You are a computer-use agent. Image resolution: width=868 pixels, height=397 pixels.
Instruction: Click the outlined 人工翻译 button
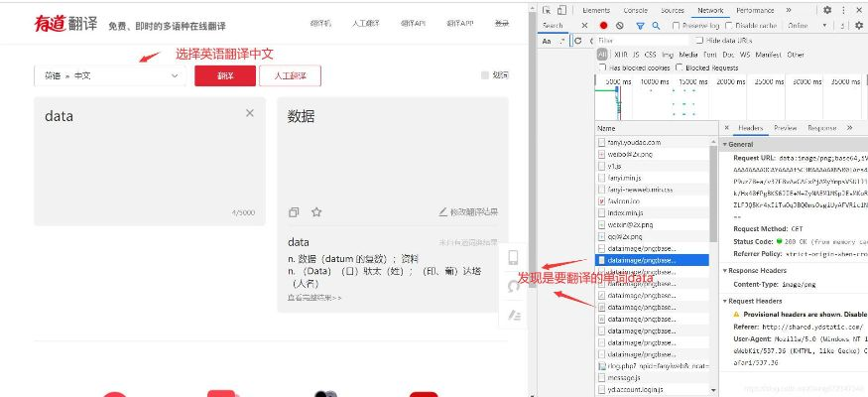point(290,75)
